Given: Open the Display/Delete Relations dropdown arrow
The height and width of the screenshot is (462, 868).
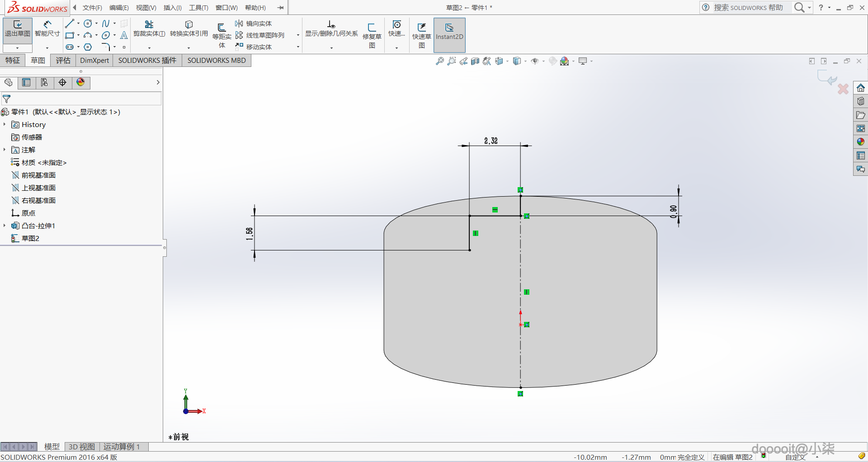Looking at the screenshot, I should tap(331, 47).
